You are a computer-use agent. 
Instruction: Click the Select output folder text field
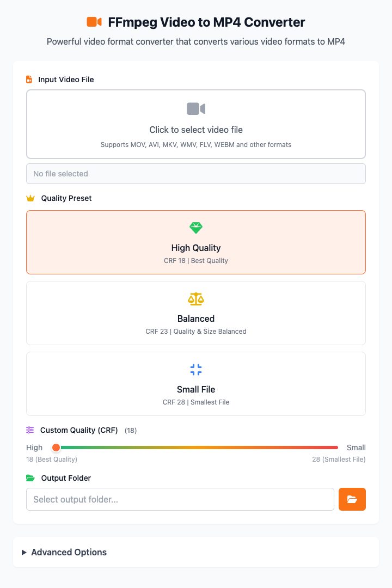(x=180, y=499)
